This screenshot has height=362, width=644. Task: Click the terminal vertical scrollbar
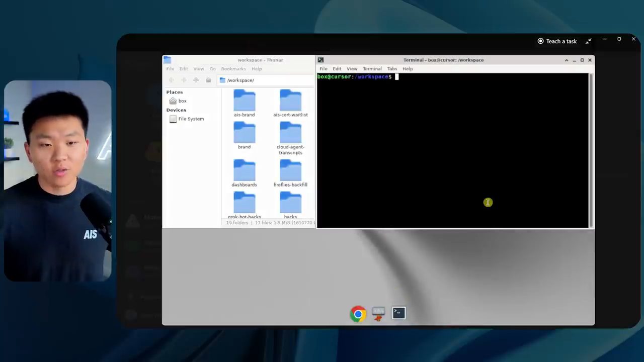pos(591,150)
